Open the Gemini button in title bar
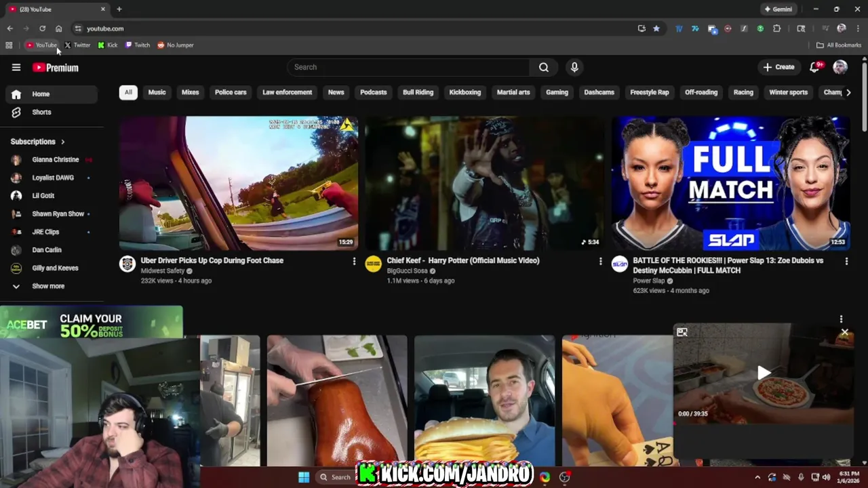 pos(778,9)
